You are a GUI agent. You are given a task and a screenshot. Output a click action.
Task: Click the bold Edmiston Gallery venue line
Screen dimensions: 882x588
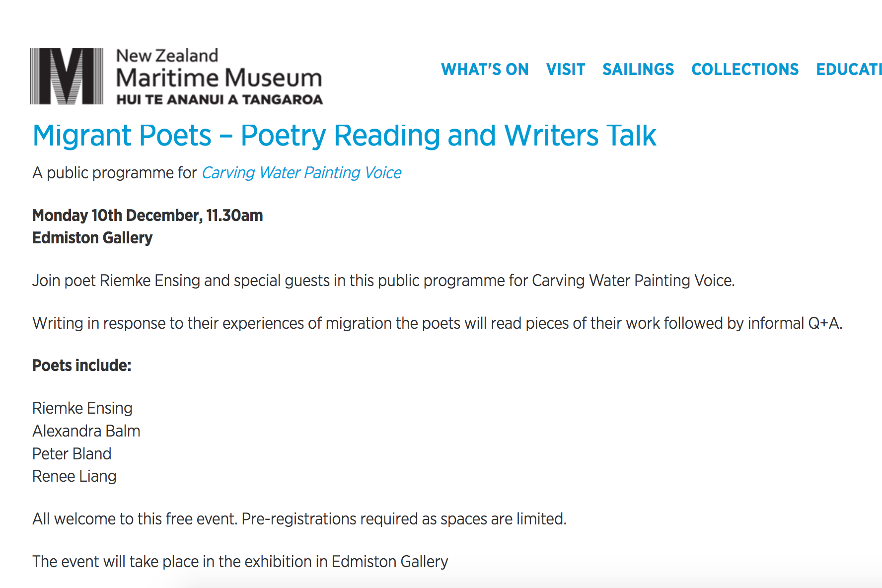[x=92, y=238]
